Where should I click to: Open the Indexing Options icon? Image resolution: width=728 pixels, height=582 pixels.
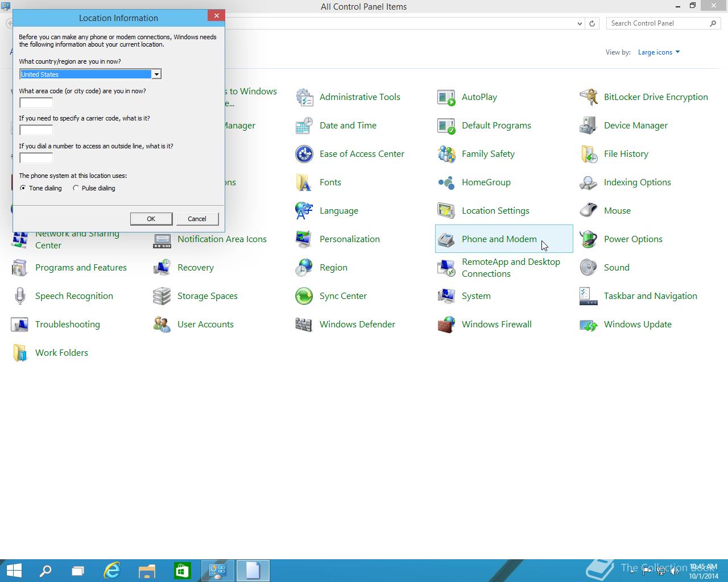point(589,182)
